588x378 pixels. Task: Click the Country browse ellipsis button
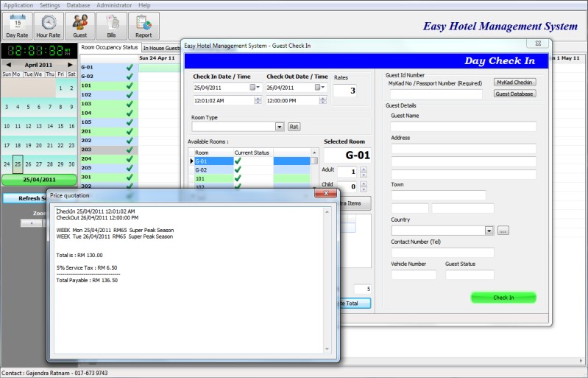(503, 231)
